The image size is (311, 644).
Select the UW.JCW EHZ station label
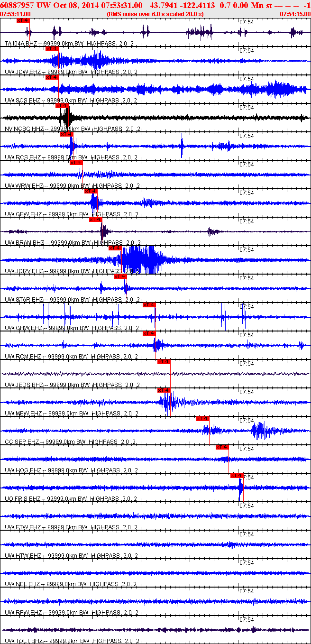(23, 72)
